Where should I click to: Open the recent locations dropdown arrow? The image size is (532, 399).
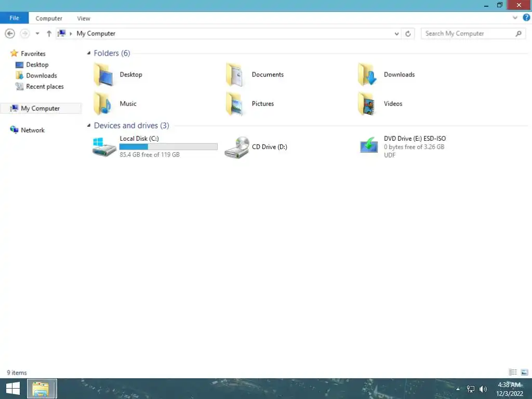pos(37,34)
